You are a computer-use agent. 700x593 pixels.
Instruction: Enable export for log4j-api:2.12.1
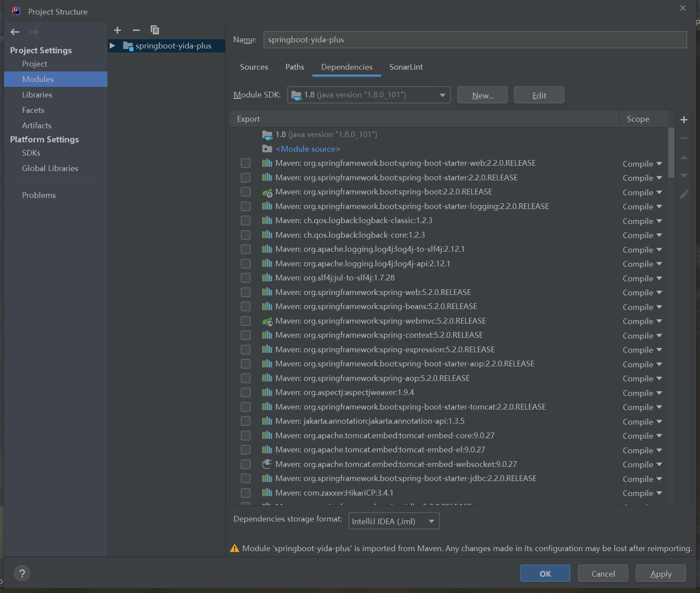coord(246,264)
